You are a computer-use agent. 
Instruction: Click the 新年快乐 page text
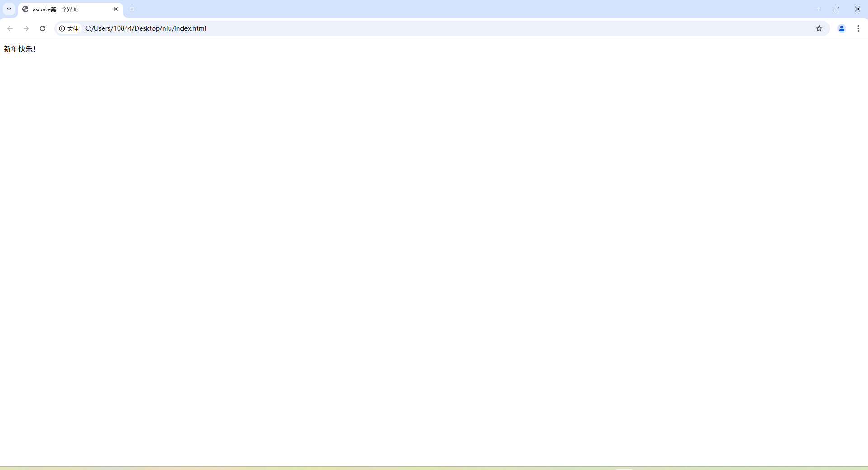[19, 48]
